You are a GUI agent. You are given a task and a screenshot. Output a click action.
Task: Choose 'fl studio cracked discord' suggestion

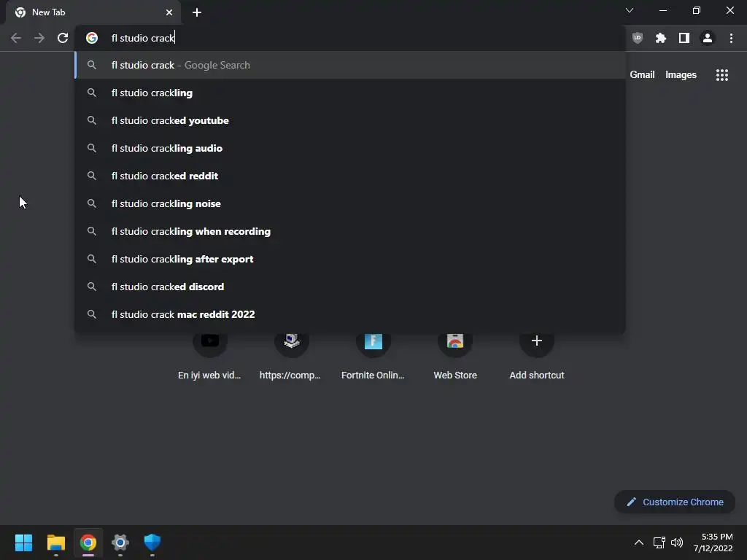point(350,286)
